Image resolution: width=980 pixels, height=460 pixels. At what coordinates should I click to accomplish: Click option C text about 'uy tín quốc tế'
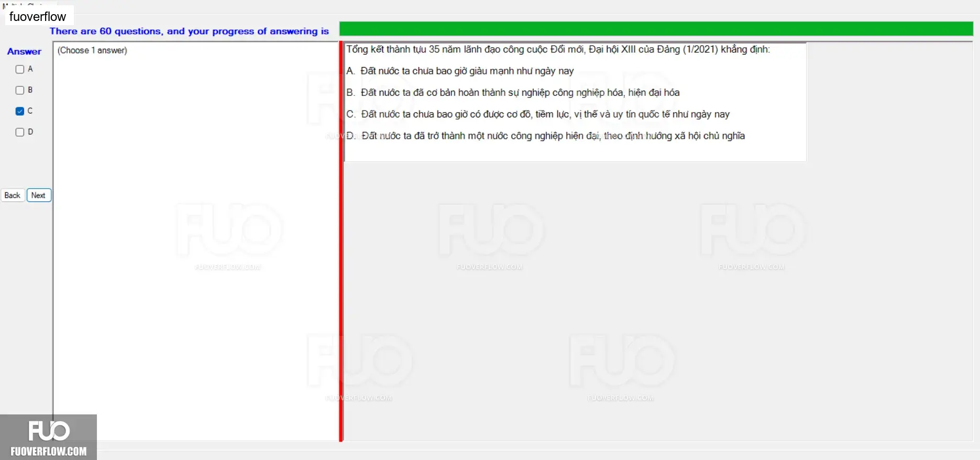pyautogui.click(x=538, y=114)
